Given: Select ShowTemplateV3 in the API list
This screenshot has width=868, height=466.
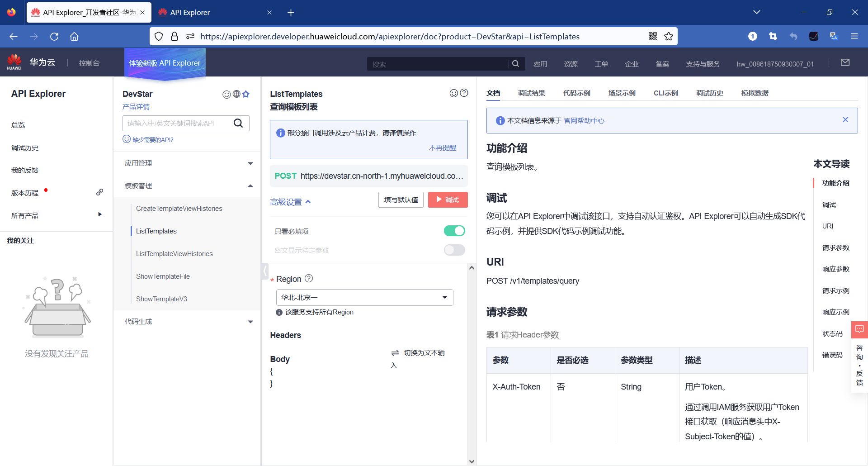Looking at the screenshot, I should point(161,299).
